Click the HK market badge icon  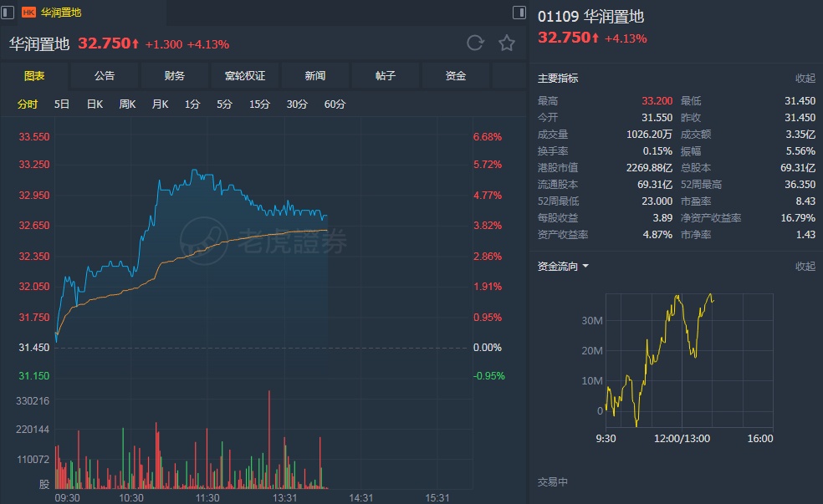coord(28,13)
